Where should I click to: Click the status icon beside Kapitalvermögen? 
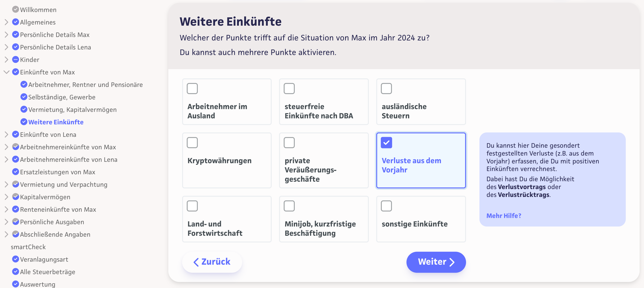[15, 197]
